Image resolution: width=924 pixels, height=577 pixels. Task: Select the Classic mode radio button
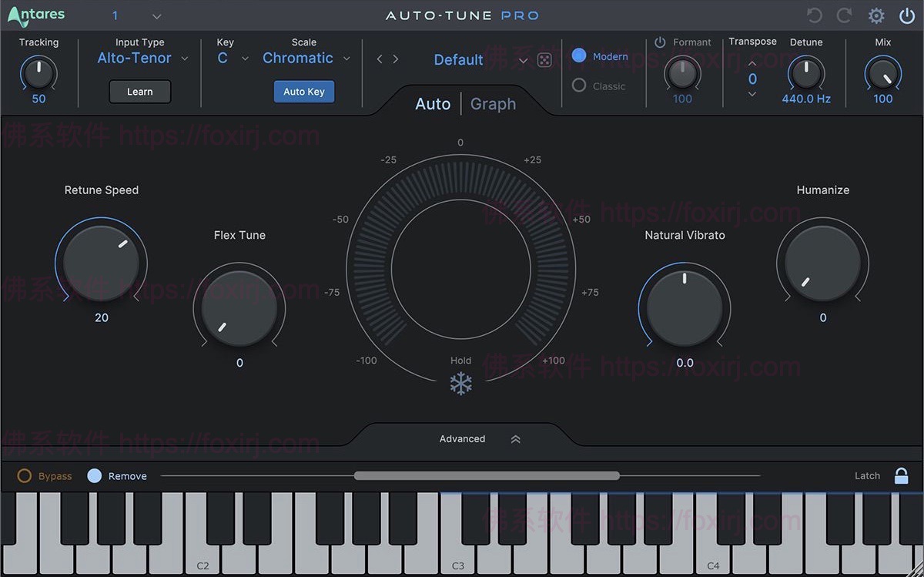pos(579,86)
